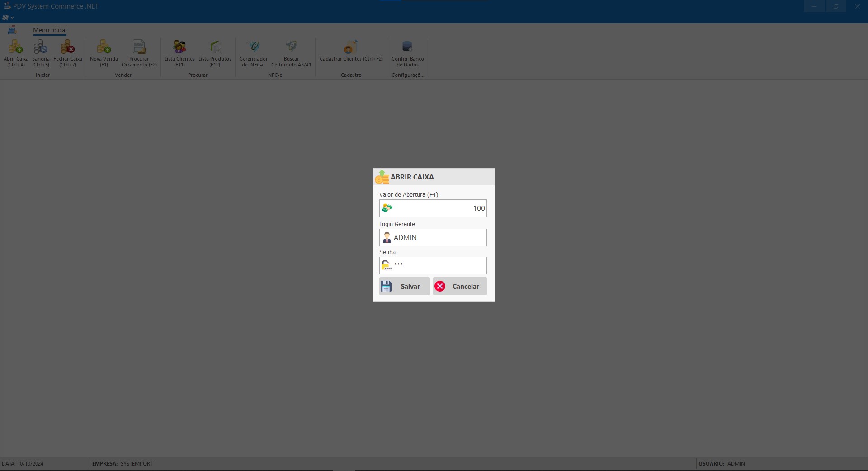Open the Lista Clientes list

click(x=179, y=47)
